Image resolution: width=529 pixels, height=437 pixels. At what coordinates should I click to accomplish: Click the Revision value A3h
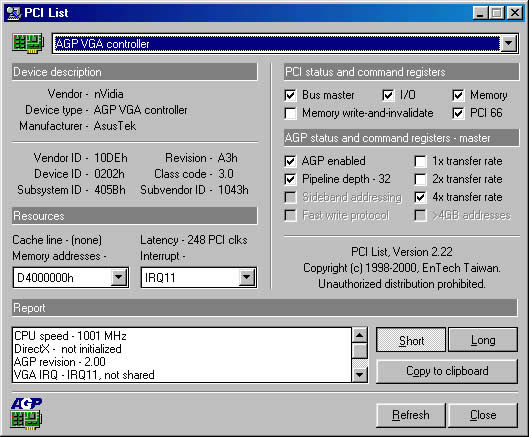point(228,158)
